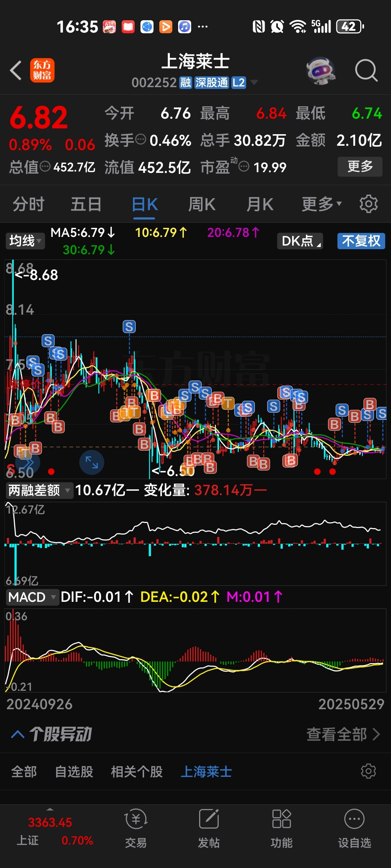The width and height of the screenshot is (391, 868).
Task: Tap the 总值 info circle icon
Action: (45, 166)
